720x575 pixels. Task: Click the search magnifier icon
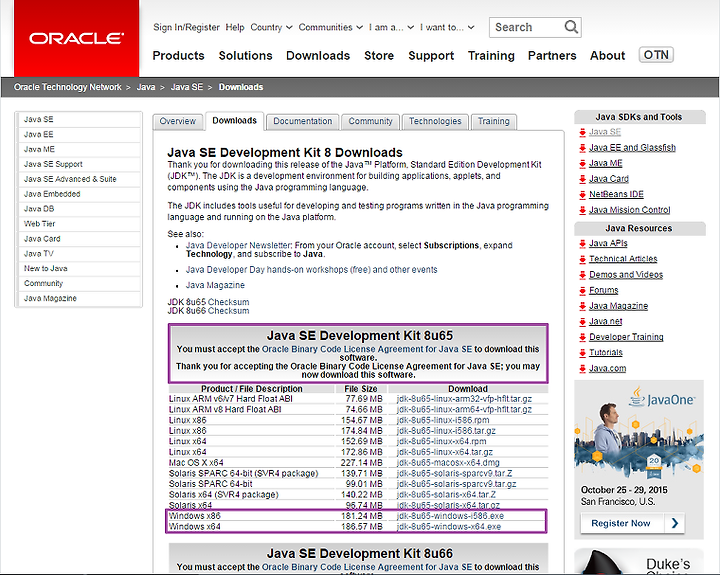coord(571,27)
